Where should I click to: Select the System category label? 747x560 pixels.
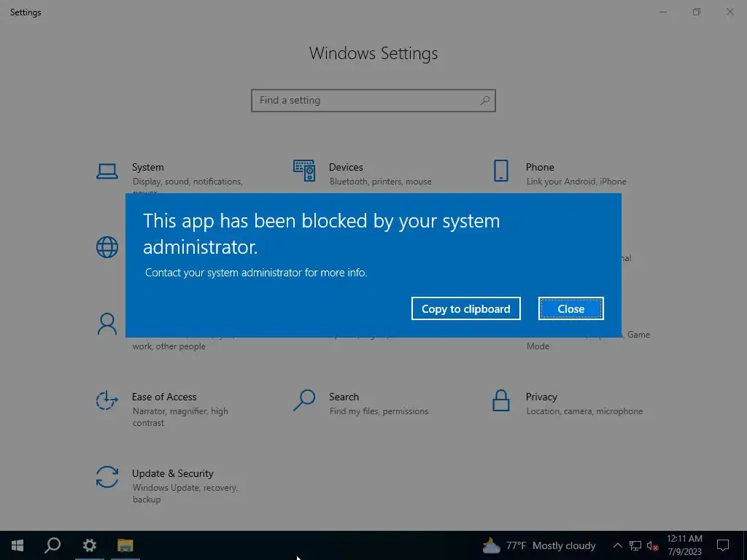(147, 167)
